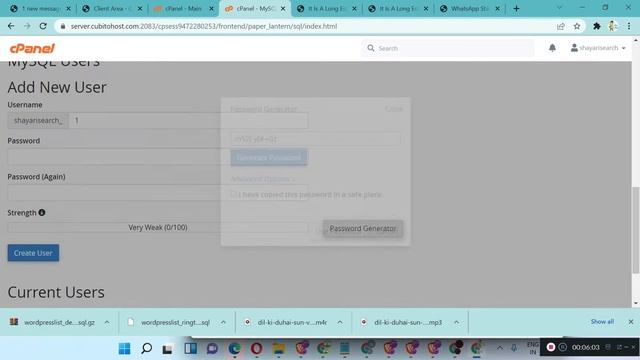This screenshot has width=640, height=360.
Task: Open Task View on the taskbar
Action: (167, 349)
